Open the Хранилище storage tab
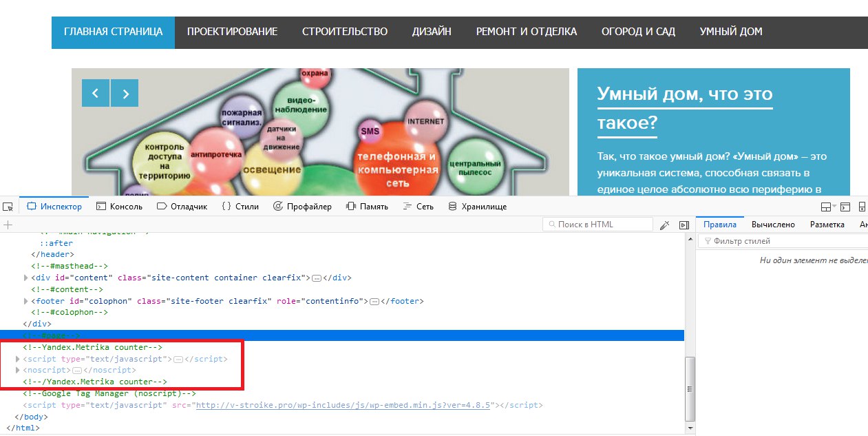The height and width of the screenshot is (436, 868). click(477, 207)
